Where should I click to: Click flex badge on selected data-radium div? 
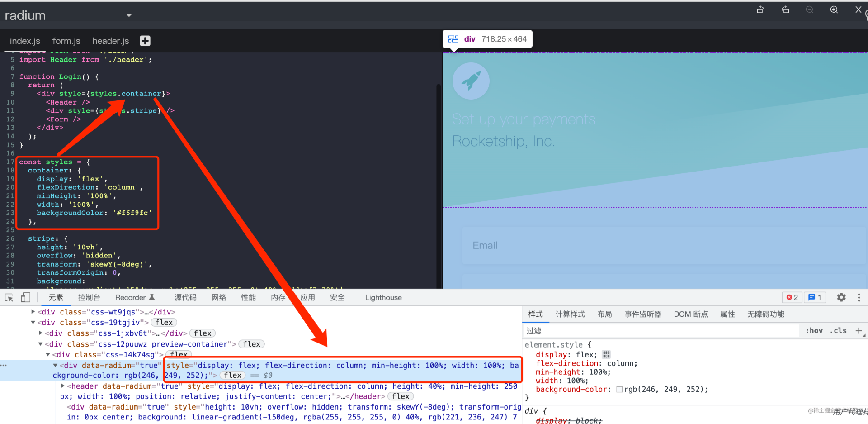(232, 375)
